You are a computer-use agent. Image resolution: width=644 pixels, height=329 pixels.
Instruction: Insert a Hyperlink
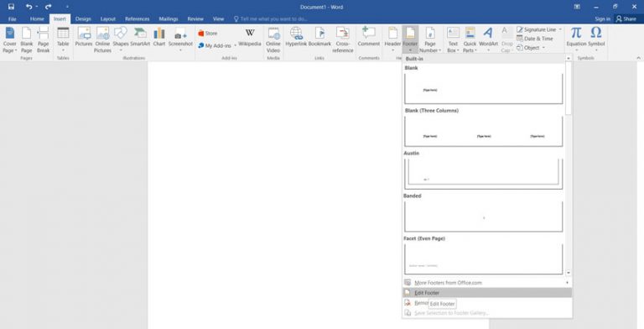pos(296,37)
